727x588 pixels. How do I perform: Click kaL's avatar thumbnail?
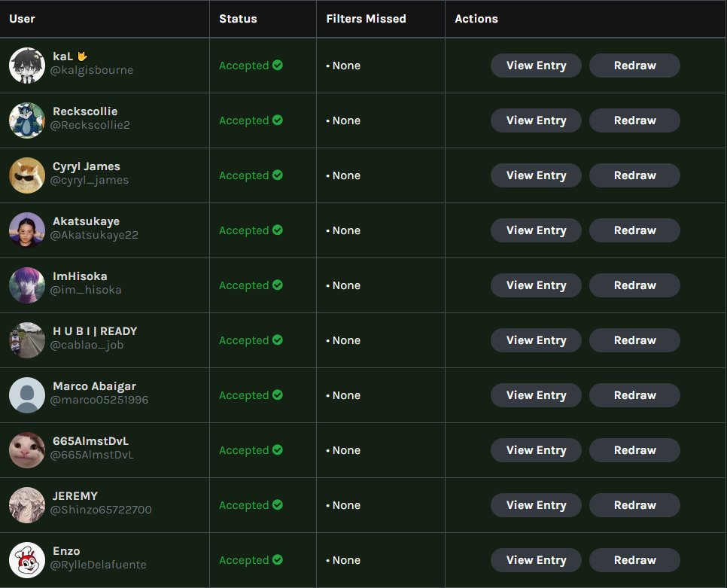[27, 66]
